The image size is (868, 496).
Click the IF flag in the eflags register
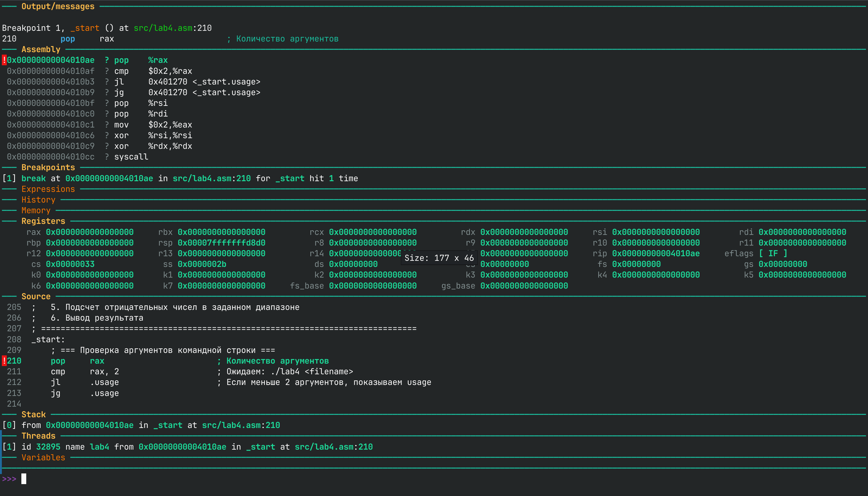tap(773, 253)
